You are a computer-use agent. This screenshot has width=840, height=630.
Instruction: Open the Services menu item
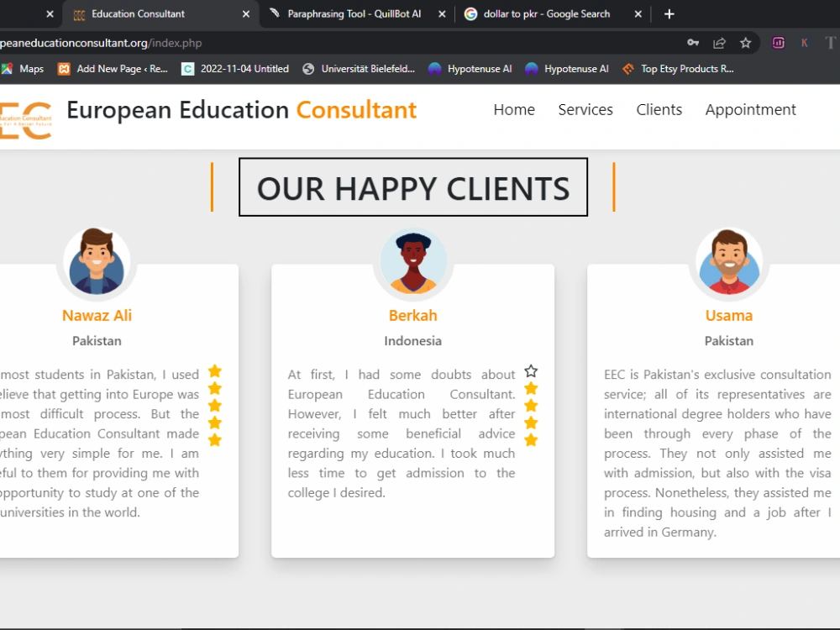click(x=585, y=110)
